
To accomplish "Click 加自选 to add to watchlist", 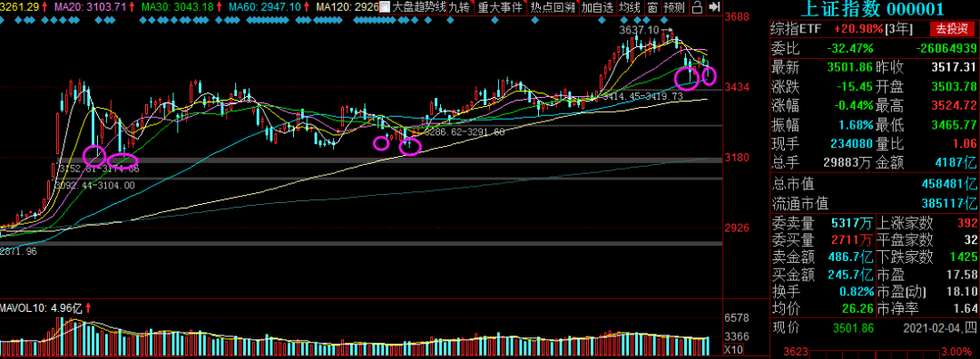I will (597, 7).
